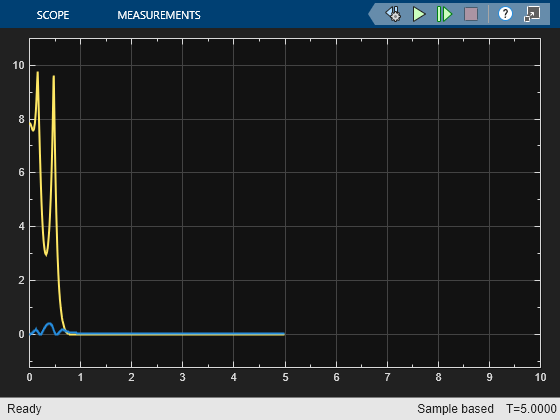
Task: Switch to the SCOPE tab
Action: pos(53,15)
